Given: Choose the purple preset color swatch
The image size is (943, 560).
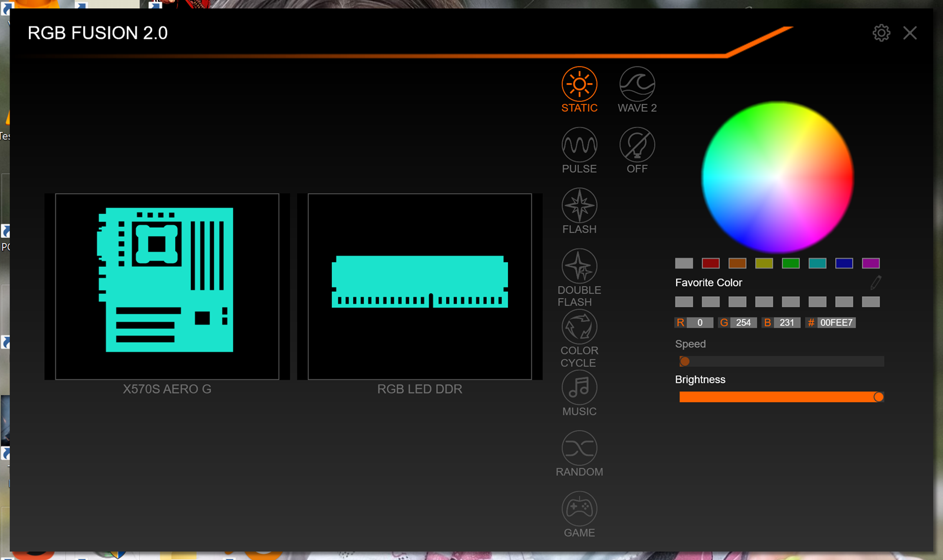Looking at the screenshot, I should (871, 263).
